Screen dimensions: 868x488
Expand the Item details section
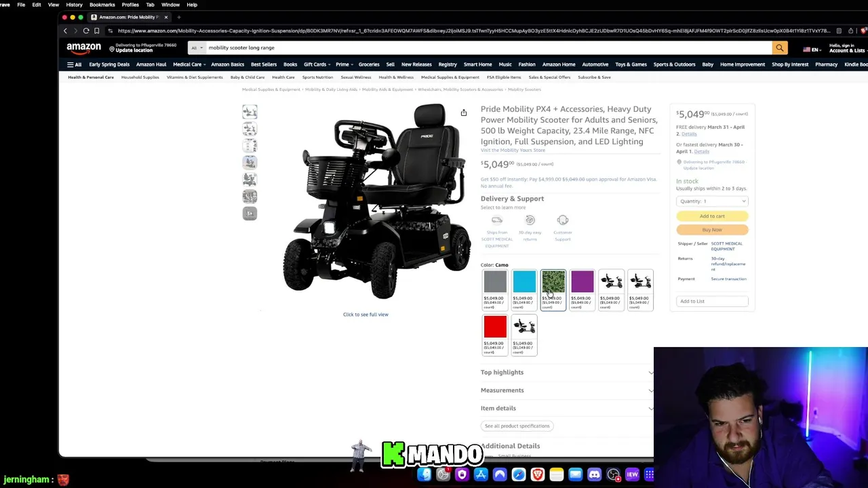click(567, 408)
